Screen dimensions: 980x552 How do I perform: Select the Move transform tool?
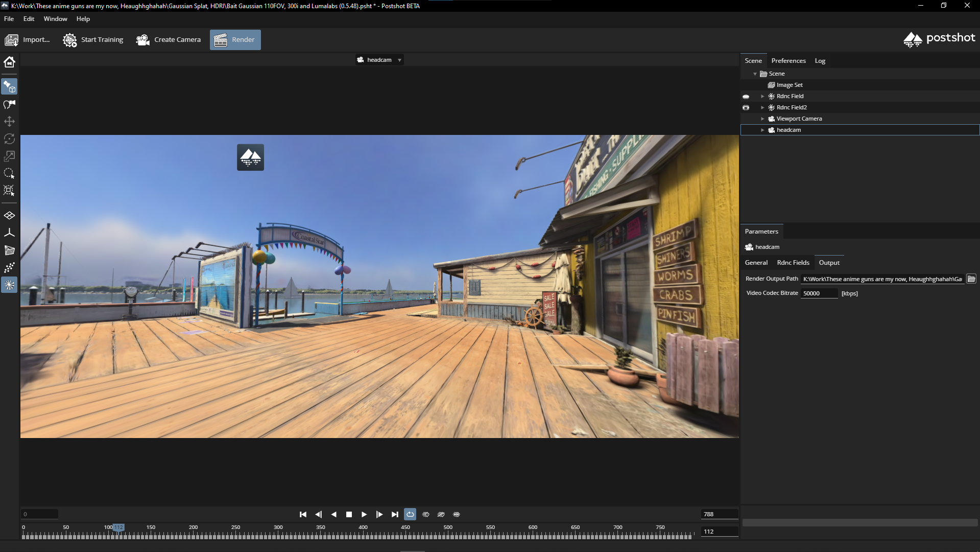9,122
